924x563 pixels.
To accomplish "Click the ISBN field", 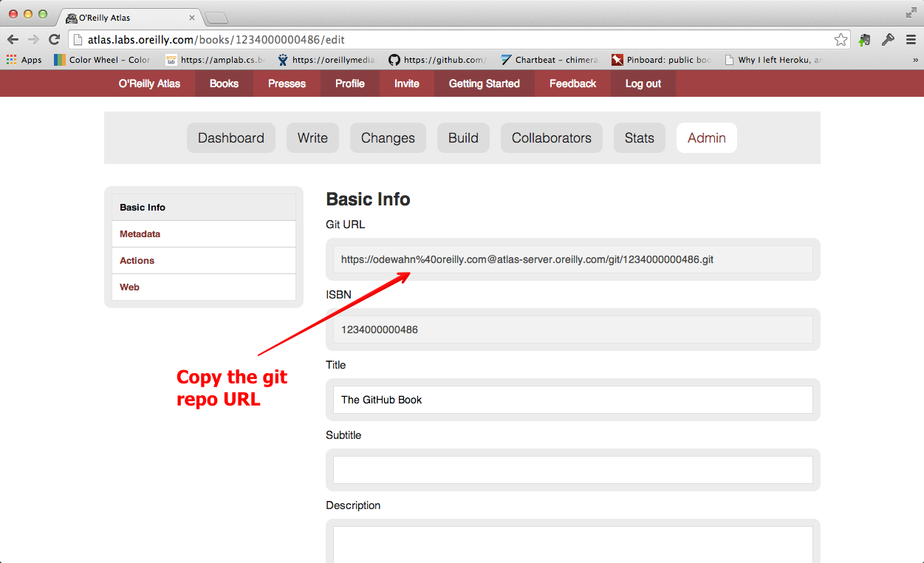I will pos(573,330).
